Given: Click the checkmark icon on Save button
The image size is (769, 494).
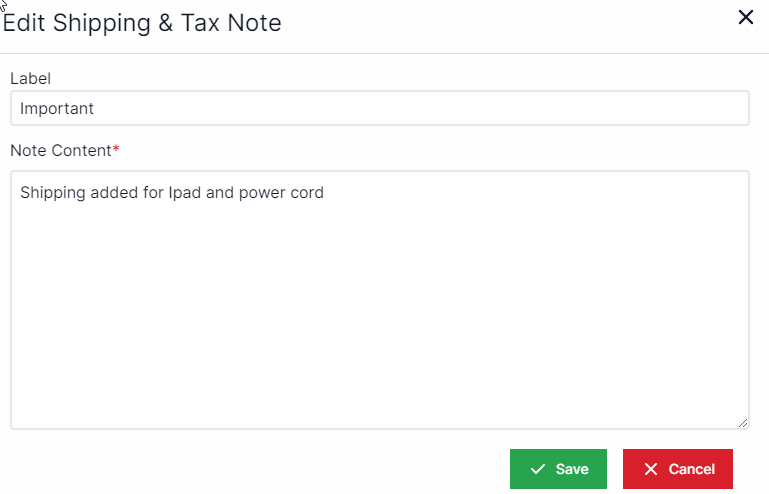Looking at the screenshot, I should [x=538, y=469].
